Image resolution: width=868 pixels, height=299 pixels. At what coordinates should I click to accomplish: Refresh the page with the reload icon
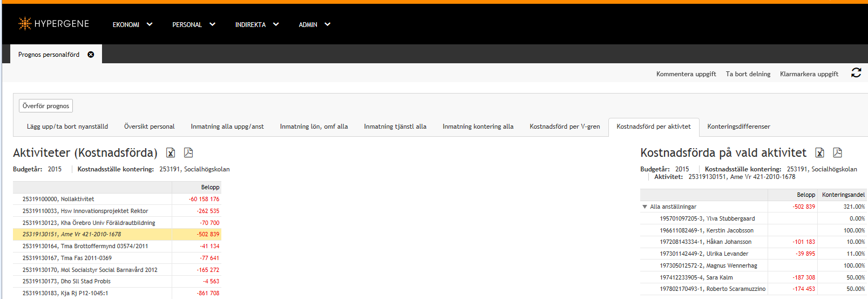click(856, 72)
